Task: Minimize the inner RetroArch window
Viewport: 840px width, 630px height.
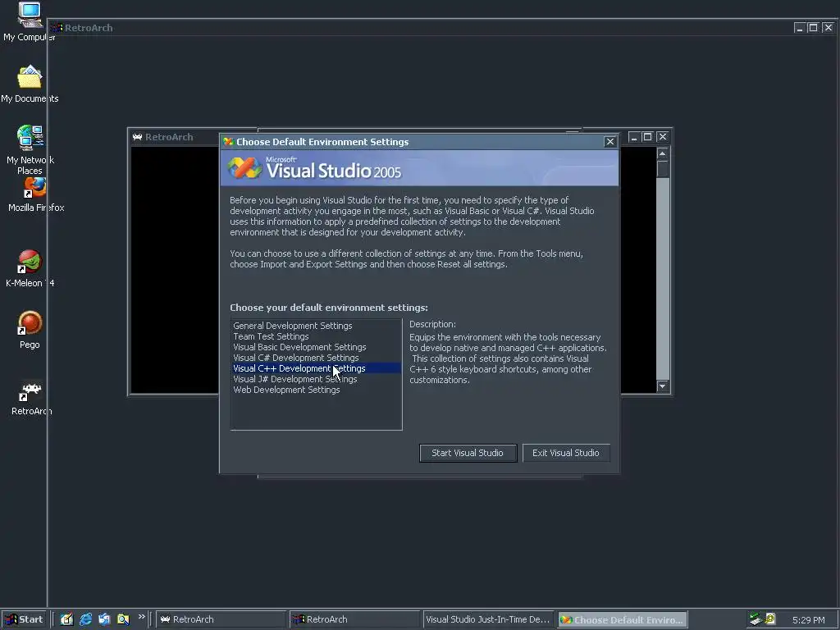Action: pos(634,137)
